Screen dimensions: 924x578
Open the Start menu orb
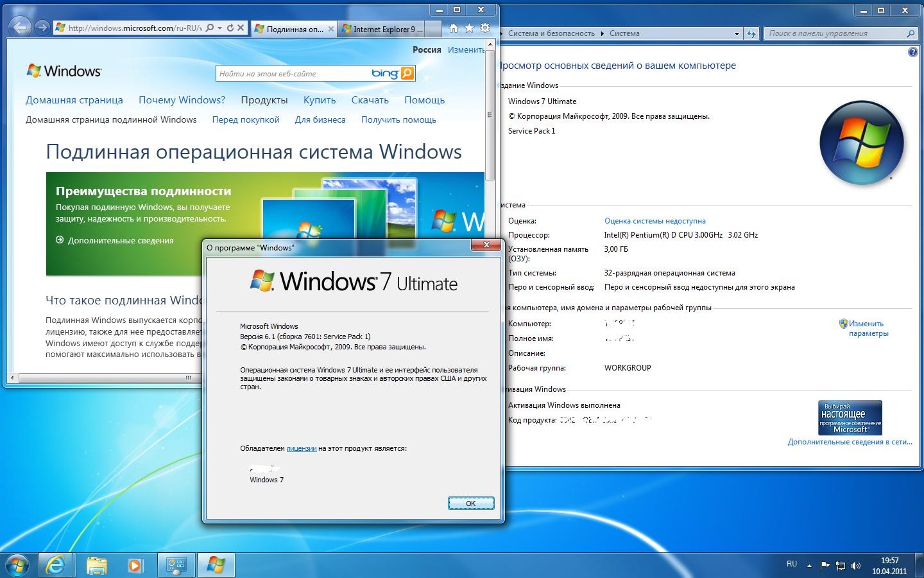click(x=17, y=565)
